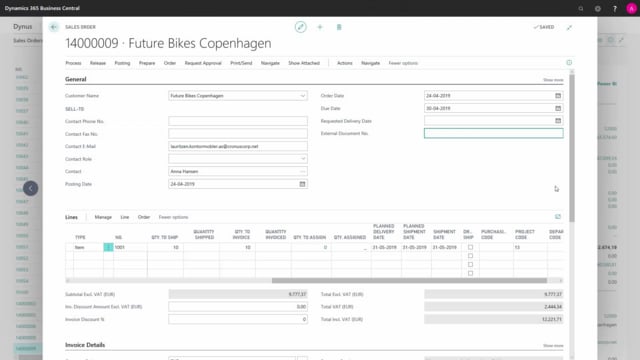Open the Posting menu
Viewport: 640px width, 360px height.
coord(122,63)
